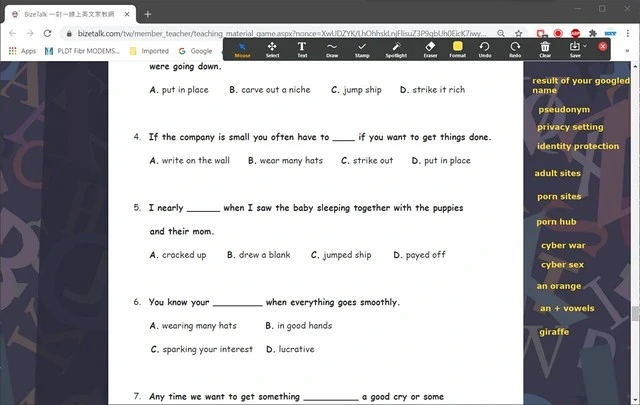Select answer 'B. drew a blank'
The height and width of the screenshot is (405, 640).
tap(259, 255)
